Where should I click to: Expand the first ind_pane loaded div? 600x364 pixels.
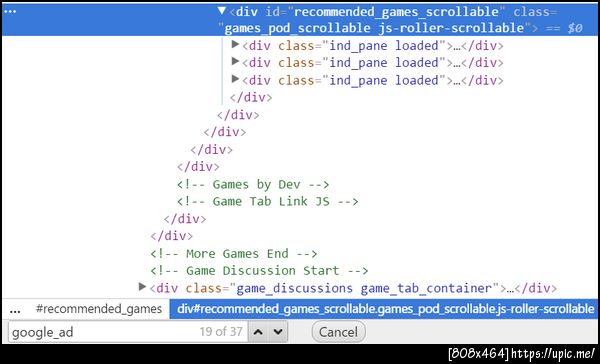[x=236, y=44]
